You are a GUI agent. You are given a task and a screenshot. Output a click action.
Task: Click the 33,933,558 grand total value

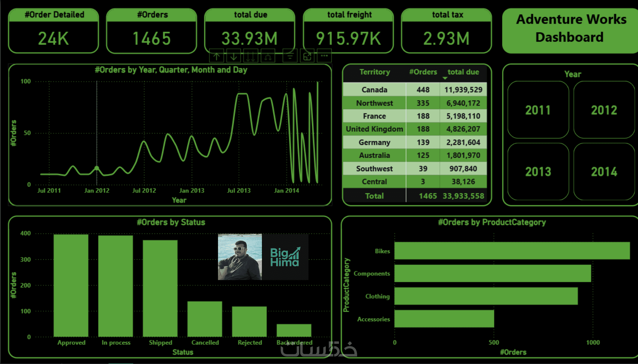tap(463, 196)
